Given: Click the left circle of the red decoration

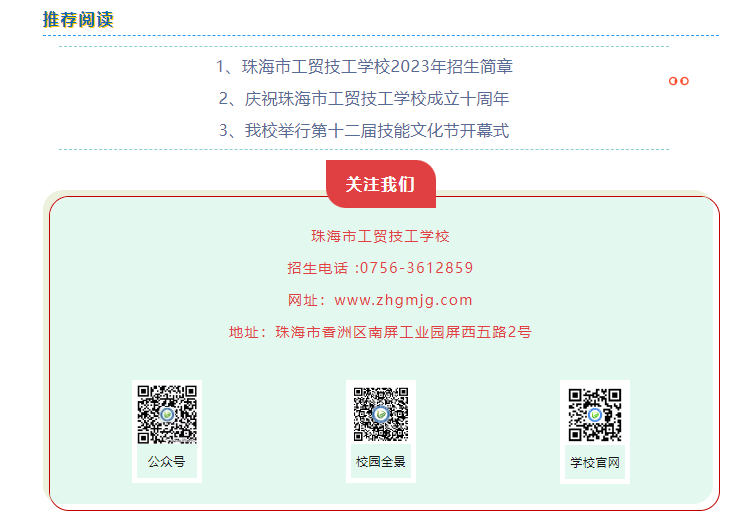Looking at the screenshot, I should pos(673,81).
